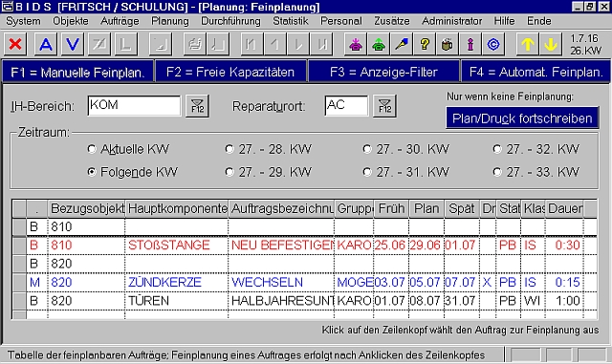The width and height of the screenshot is (612, 364).
Task: Click the yellow question mark help icon
Action: [425, 44]
